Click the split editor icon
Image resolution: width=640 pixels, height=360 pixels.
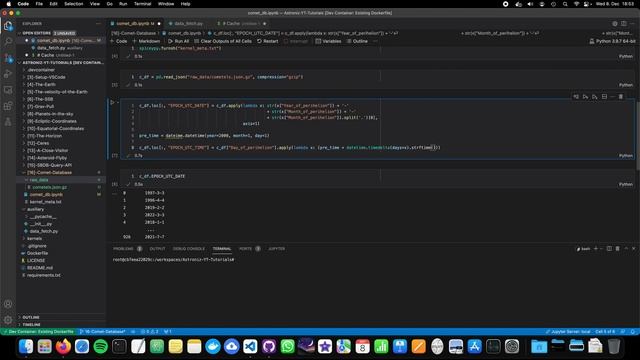click(624, 24)
